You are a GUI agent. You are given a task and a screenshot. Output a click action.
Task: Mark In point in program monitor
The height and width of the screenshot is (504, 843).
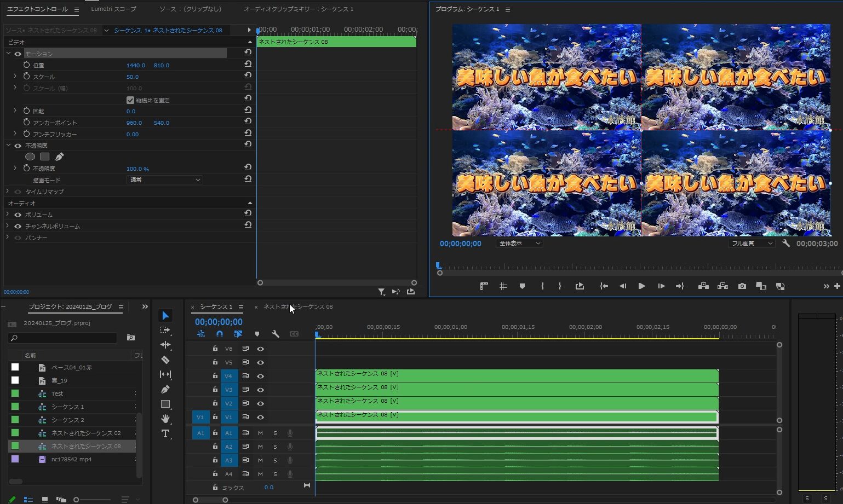pos(542,286)
